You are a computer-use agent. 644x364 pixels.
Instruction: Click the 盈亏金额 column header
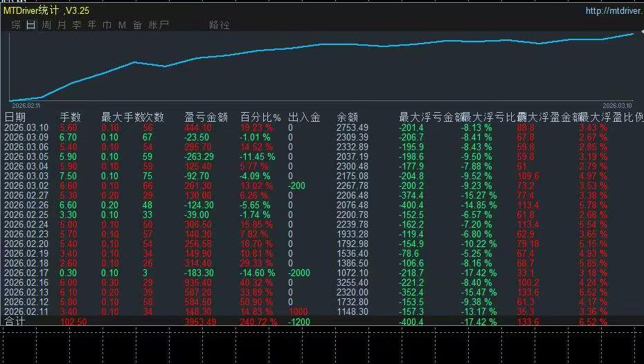click(x=206, y=118)
